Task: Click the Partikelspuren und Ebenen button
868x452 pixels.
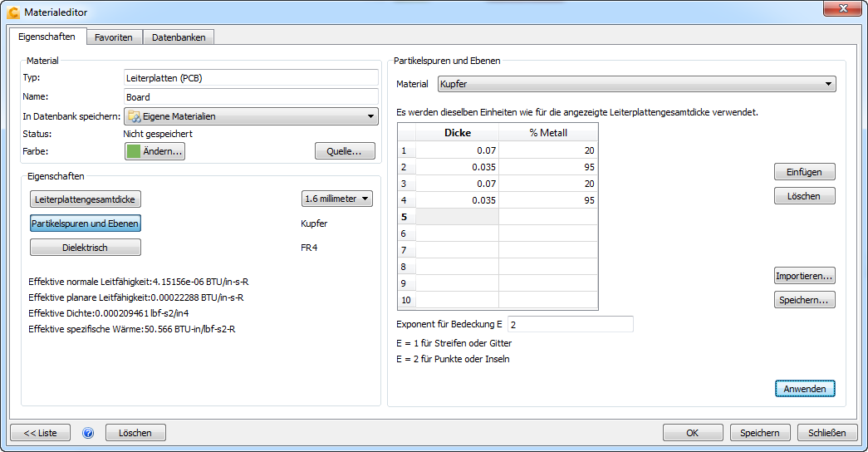Action: pyautogui.click(x=86, y=224)
